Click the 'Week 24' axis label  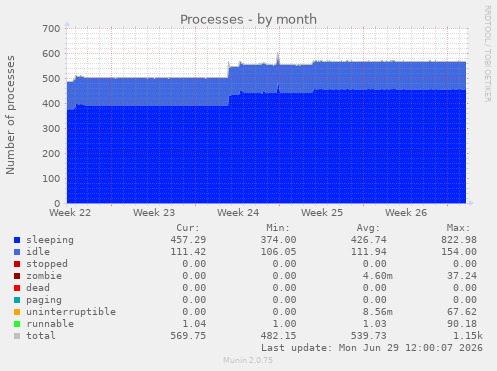click(x=238, y=213)
